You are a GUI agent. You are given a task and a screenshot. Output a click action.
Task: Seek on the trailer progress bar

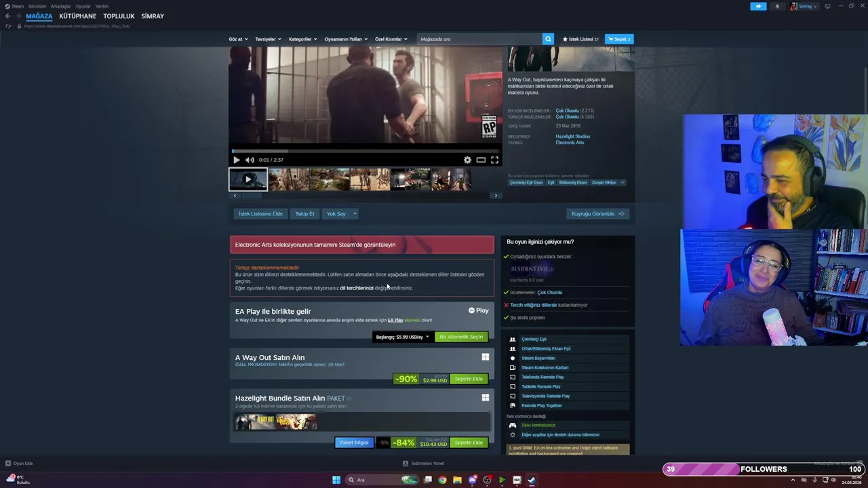click(366, 151)
